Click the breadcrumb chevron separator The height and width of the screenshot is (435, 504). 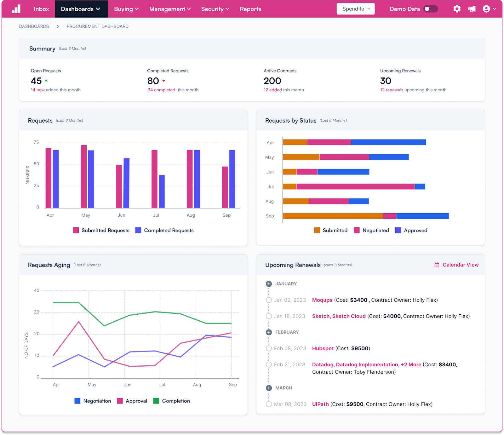58,26
